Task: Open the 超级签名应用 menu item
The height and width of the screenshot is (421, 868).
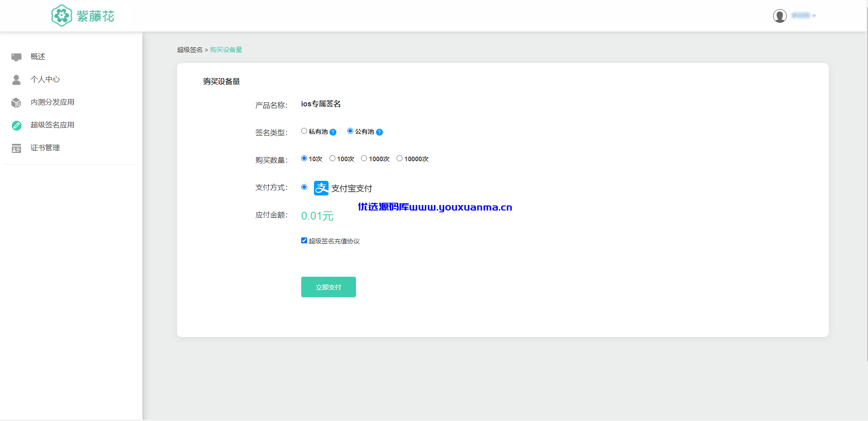Action: click(52, 125)
